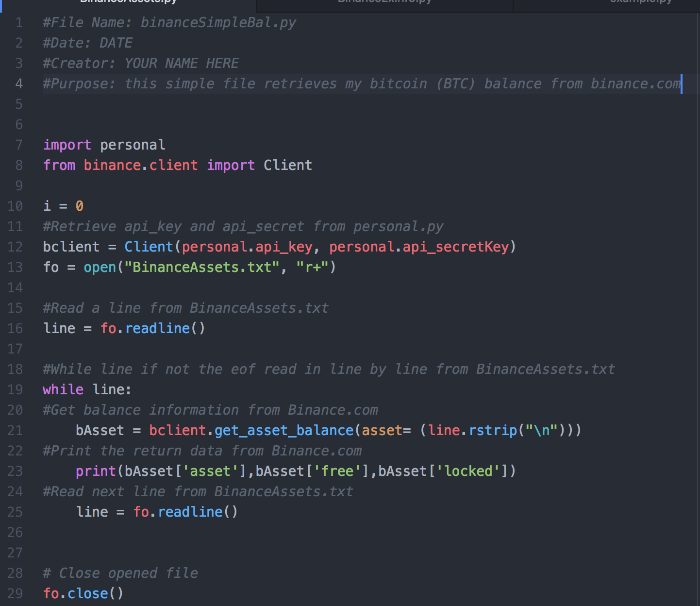Viewport: 700px width, 606px height.
Task: Click the comment '#Print the return data from Binance.com'
Action: (x=202, y=451)
